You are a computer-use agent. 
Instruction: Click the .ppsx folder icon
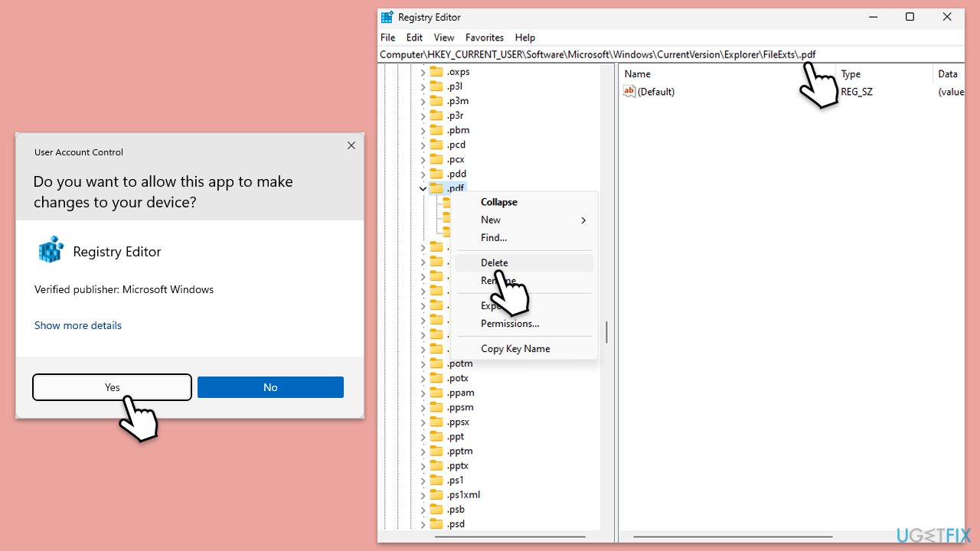click(x=436, y=421)
